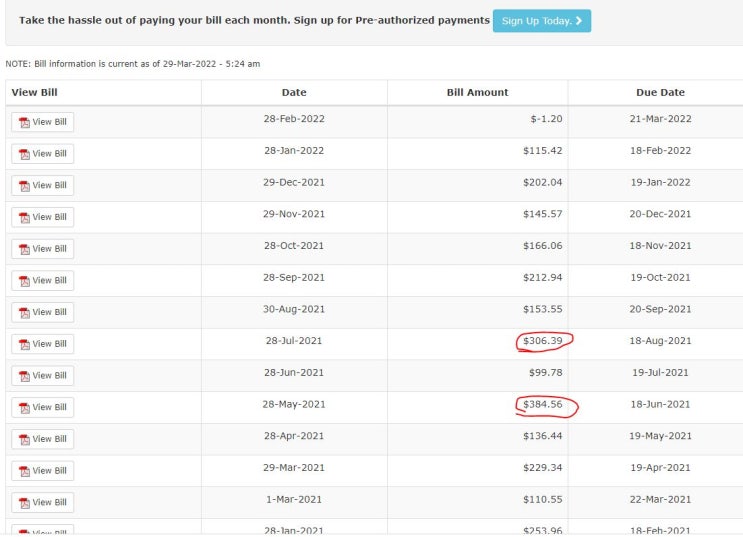Viewport: 743px width, 537px height.
Task: Select the $99.78 bill amount
Action: [x=545, y=373]
